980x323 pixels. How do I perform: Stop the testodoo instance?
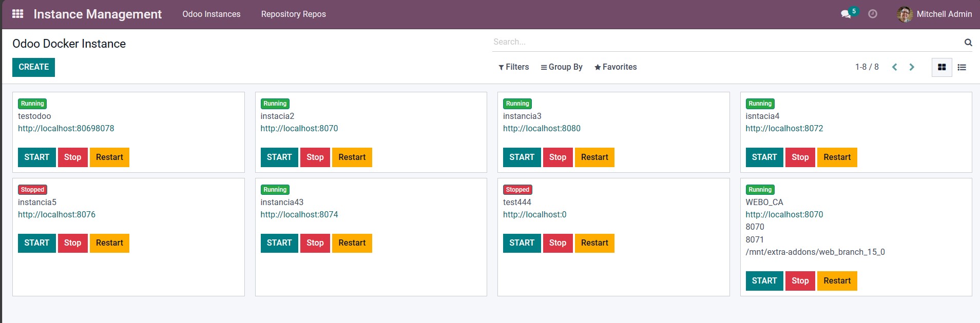[73, 157]
